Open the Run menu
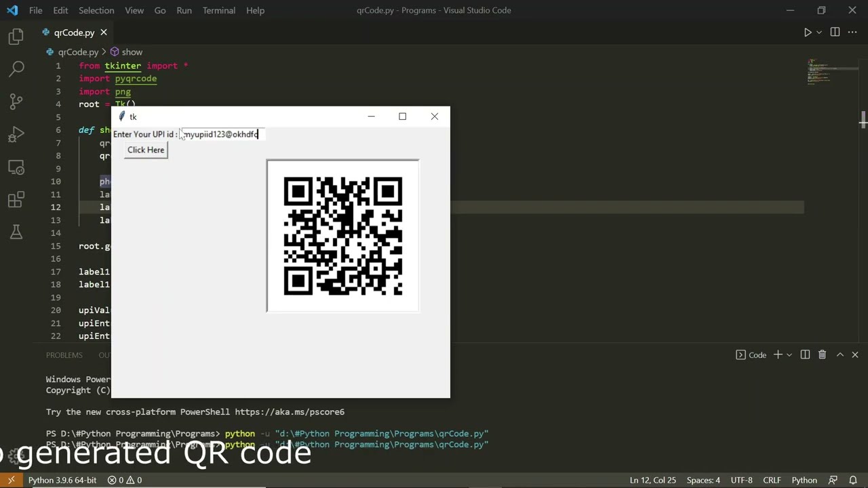868x488 pixels. tap(184, 10)
